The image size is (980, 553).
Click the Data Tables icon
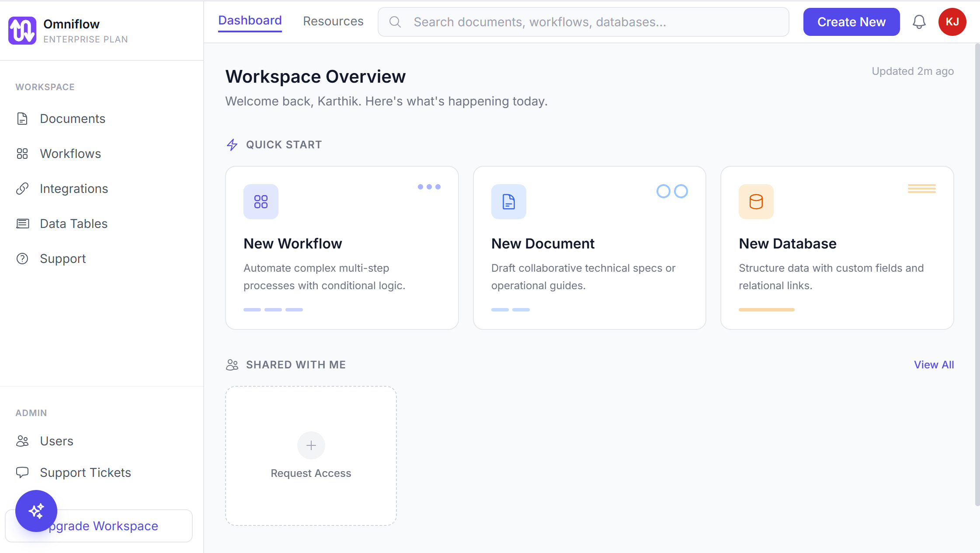point(22,224)
